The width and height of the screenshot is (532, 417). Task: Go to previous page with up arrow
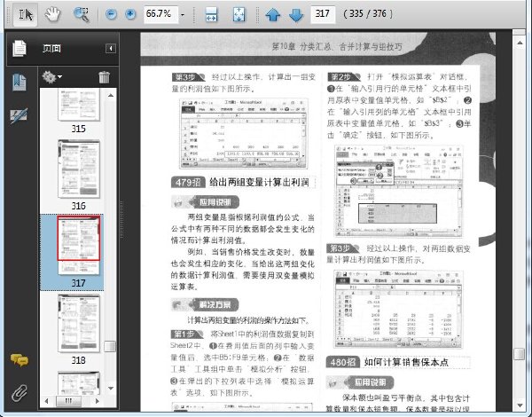pos(273,15)
